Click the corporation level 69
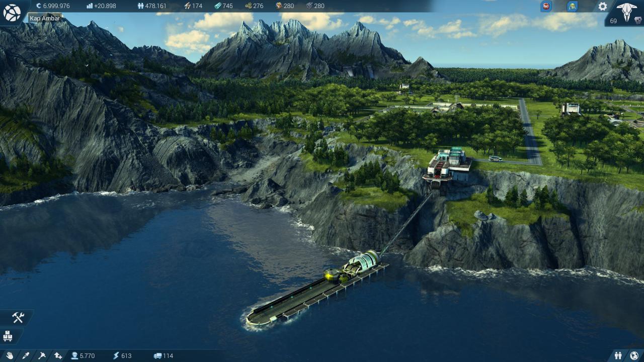The height and width of the screenshot is (362, 644). tap(613, 21)
